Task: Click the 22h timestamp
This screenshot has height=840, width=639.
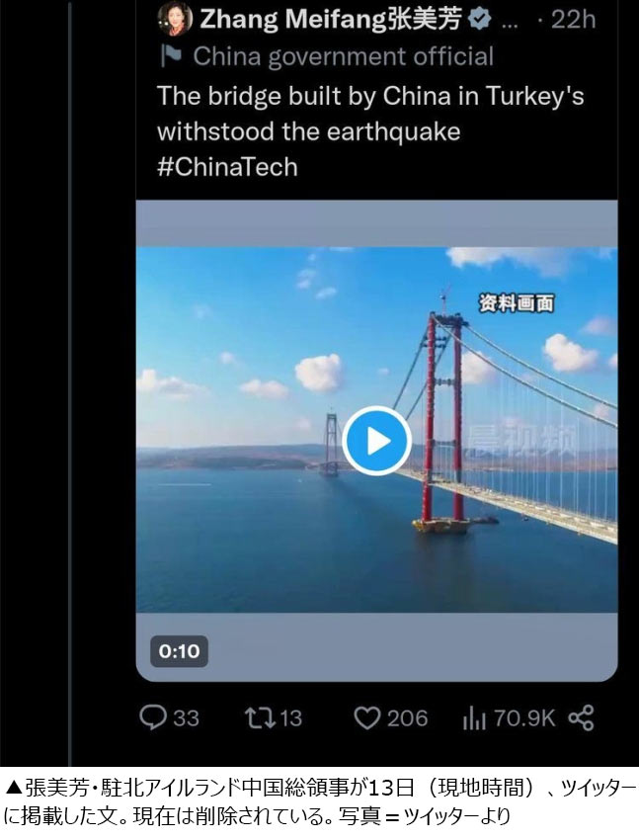Action: point(573,19)
